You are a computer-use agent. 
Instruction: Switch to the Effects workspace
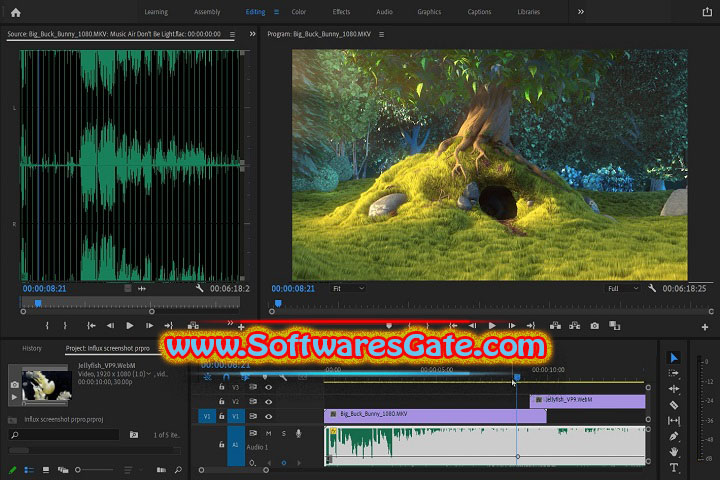[x=341, y=12]
